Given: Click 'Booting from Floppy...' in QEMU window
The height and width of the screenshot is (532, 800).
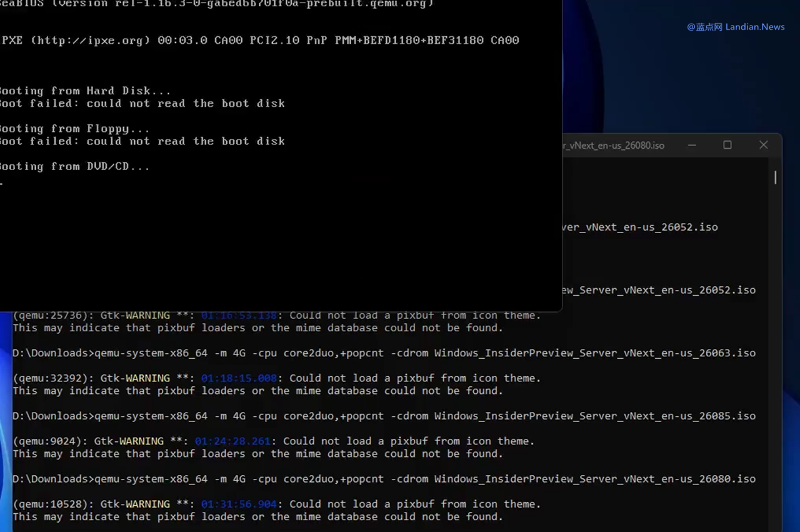Looking at the screenshot, I should point(74,129).
